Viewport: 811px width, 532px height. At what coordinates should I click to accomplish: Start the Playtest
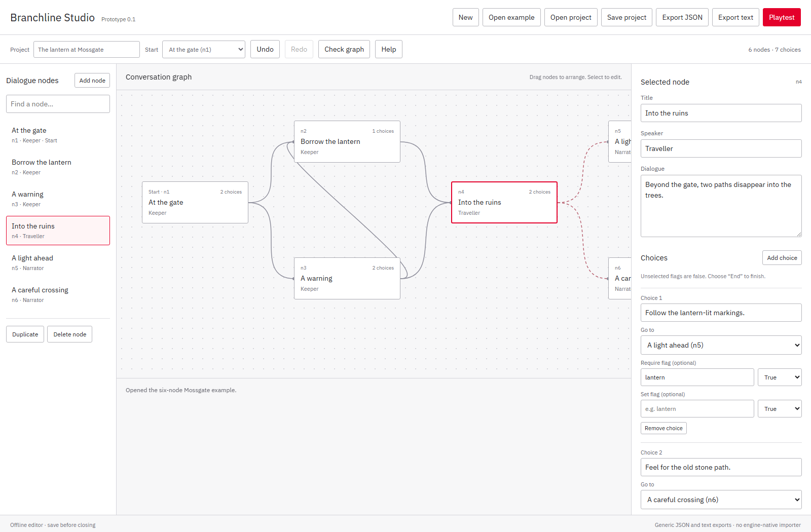[x=782, y=17]
